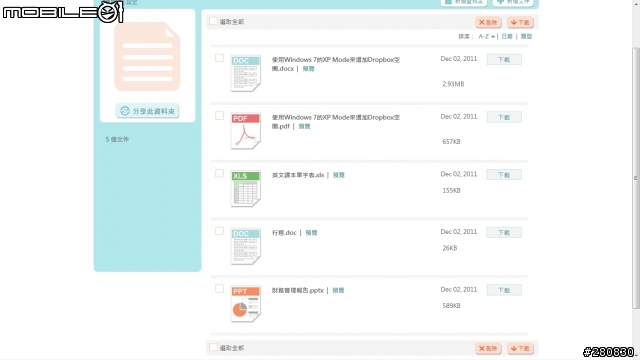Download the 26KB doc file
This screenshot has width=640, height=360.
pyautogui.click(x=504, y=233)
